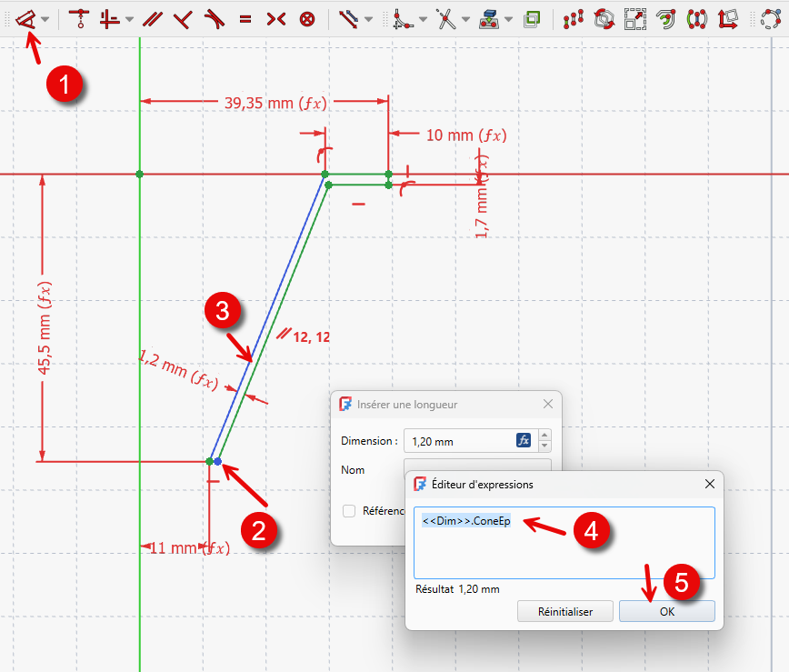Viewport: 789px width, 672px height.
Task: Click the fx expression button in Dimension field
Action: click(524, 441)
